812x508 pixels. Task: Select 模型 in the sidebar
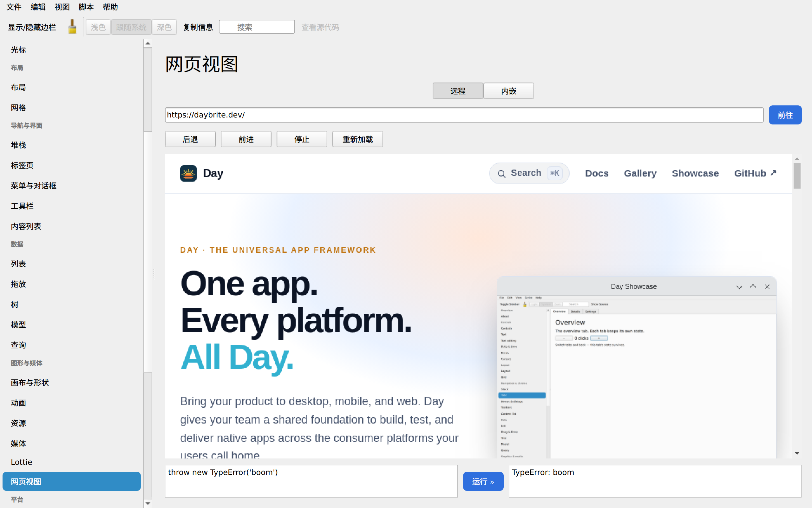tap(71, 325)
